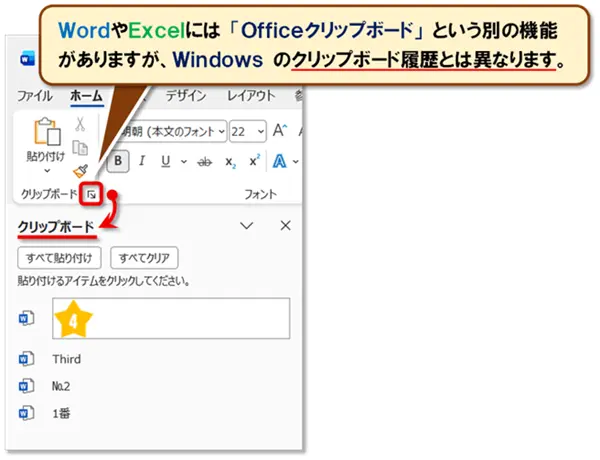Paste the clipboard item №2
The width and height of the screenshot is (600, 460).
point(61,386)
